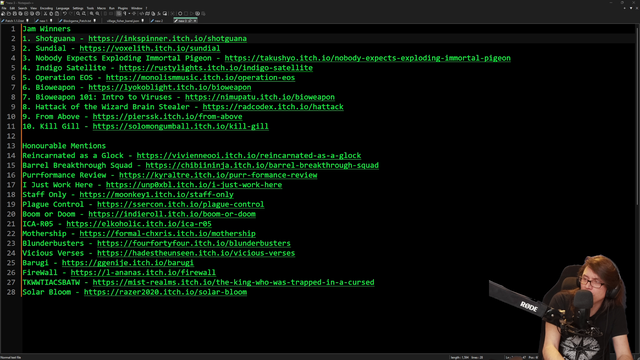Toggle the file Monitoring icon
Image resolution: width=640 pixels, height=360 pixels.
172,13
